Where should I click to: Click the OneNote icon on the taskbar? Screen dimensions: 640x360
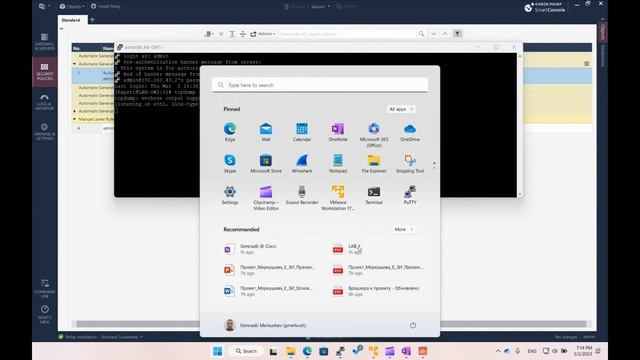point(406,351)
